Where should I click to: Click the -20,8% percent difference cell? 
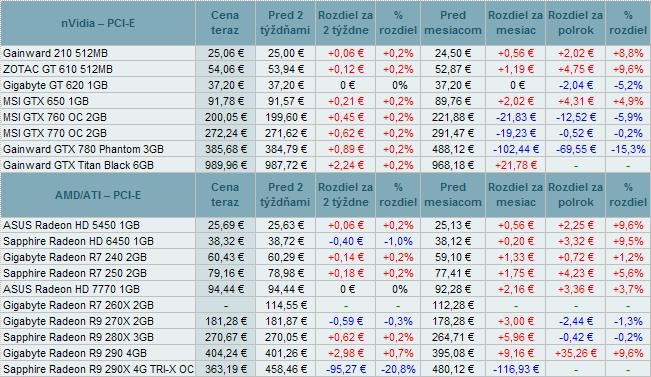pyautogui.click(x=398, y=369)
